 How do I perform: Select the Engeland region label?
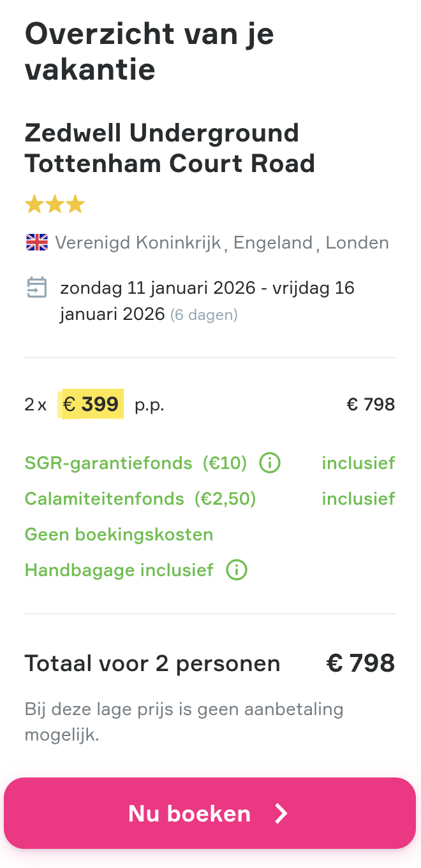(273, 242)
